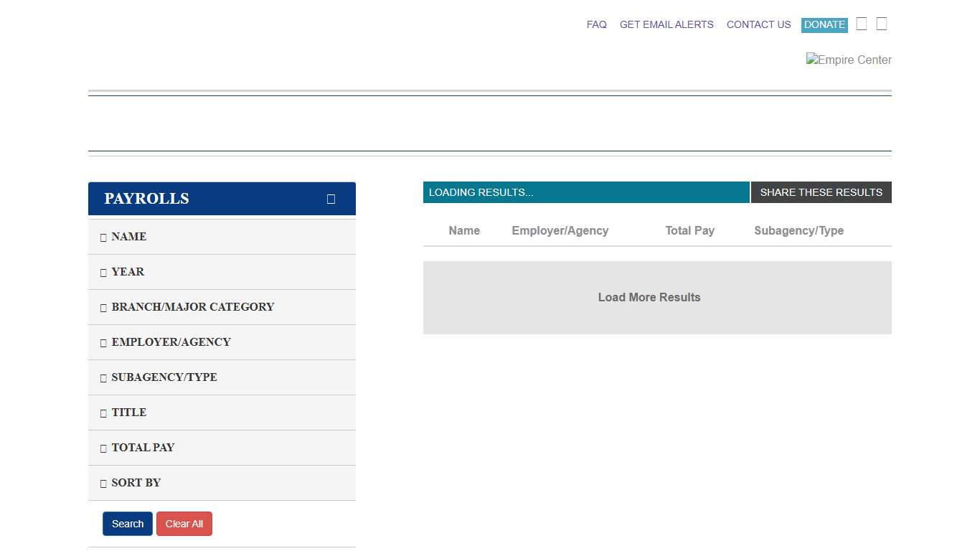Reset filters with Clear All
This screenshot has width=980, height=551.
pyautogui.click(x=184, y=524)
